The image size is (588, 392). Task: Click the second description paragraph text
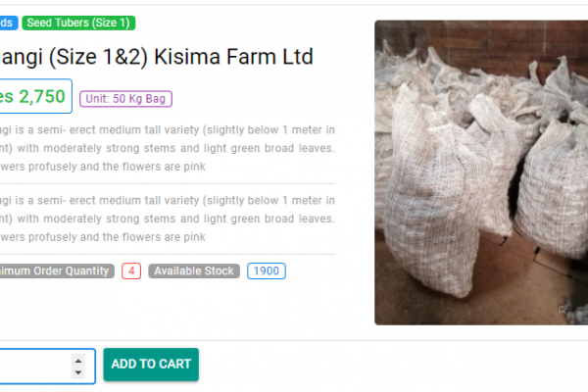tap(168, 219)
